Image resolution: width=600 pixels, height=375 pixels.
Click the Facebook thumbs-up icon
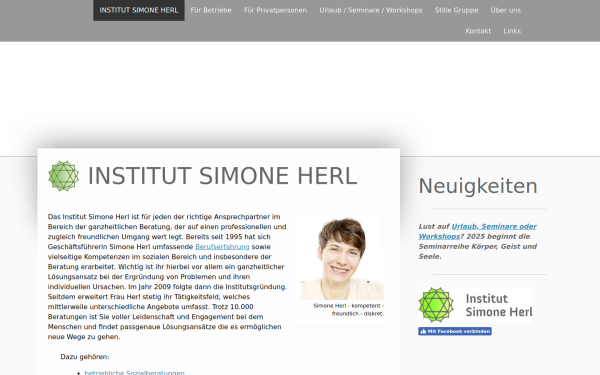pyautogui.click(x=423, y=331)
